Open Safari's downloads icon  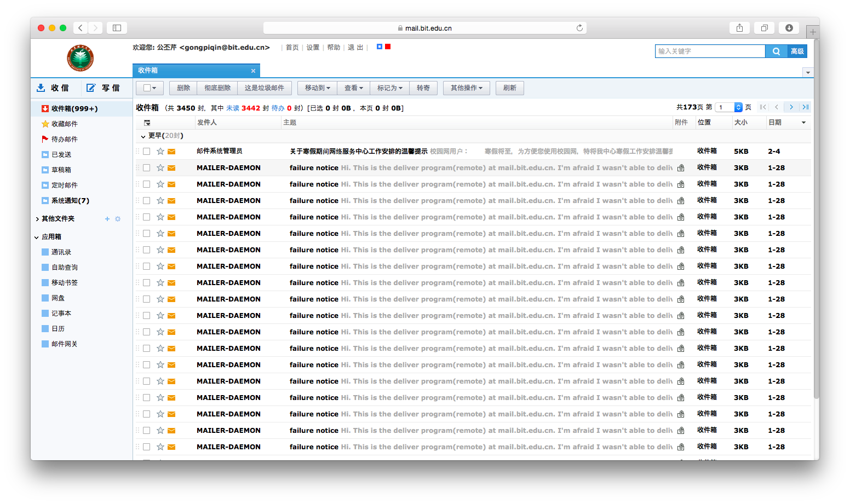[x=789, y=28]
